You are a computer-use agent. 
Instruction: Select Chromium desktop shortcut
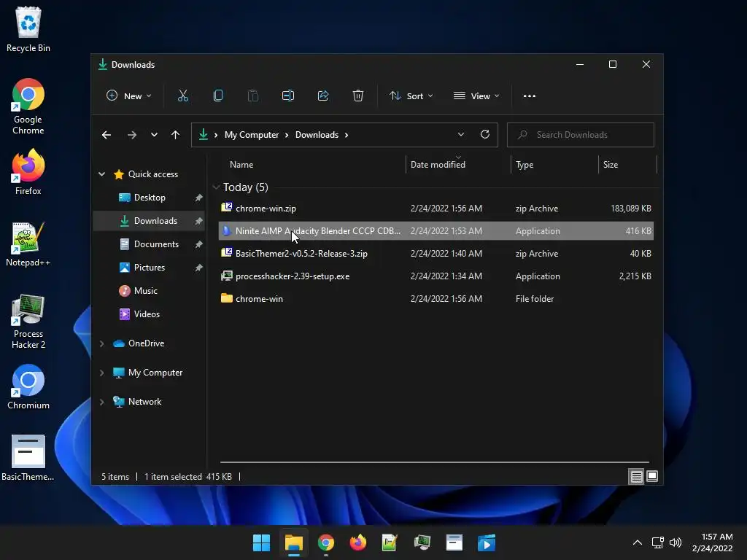point(28,386)
